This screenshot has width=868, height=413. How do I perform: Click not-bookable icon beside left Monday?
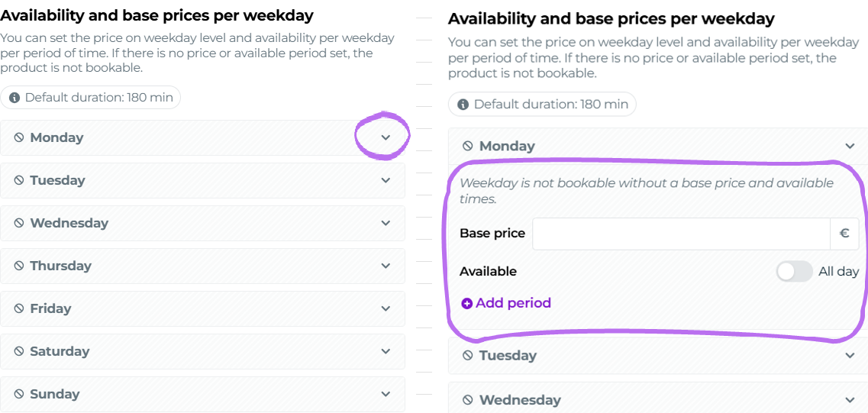(x=19, y=138)
